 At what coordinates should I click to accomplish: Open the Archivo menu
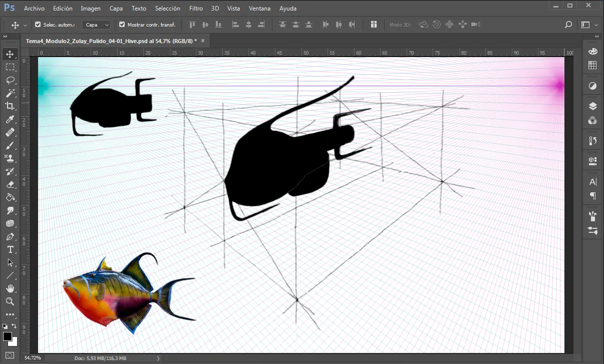tap(34, 9)
